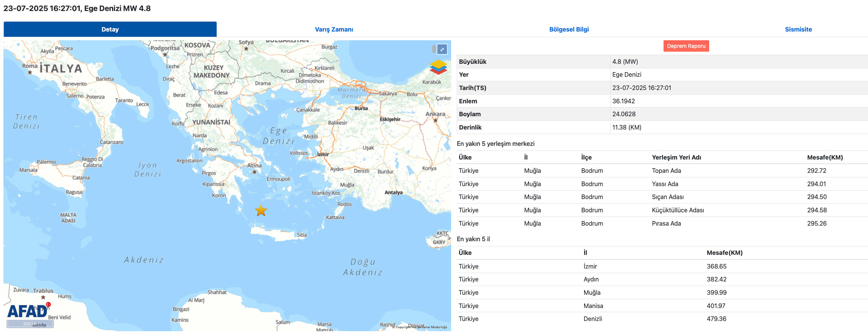Click the map copyright attribution text
Screen dimensions: 868x335
tap(419, 327)
